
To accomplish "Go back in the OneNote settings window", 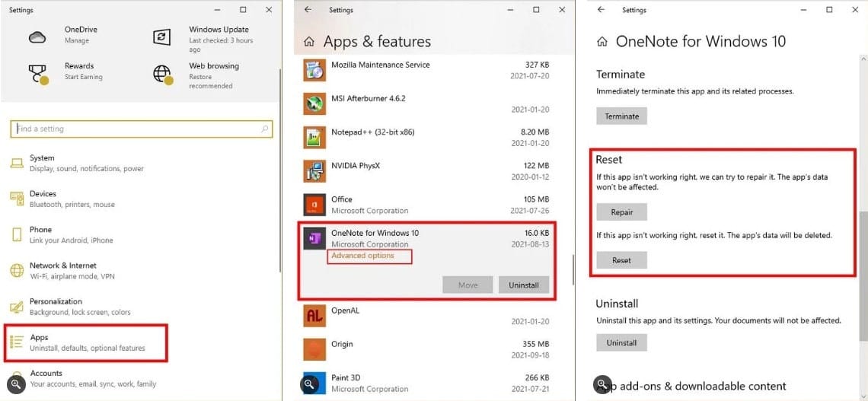I will click(x=602, y=10).
